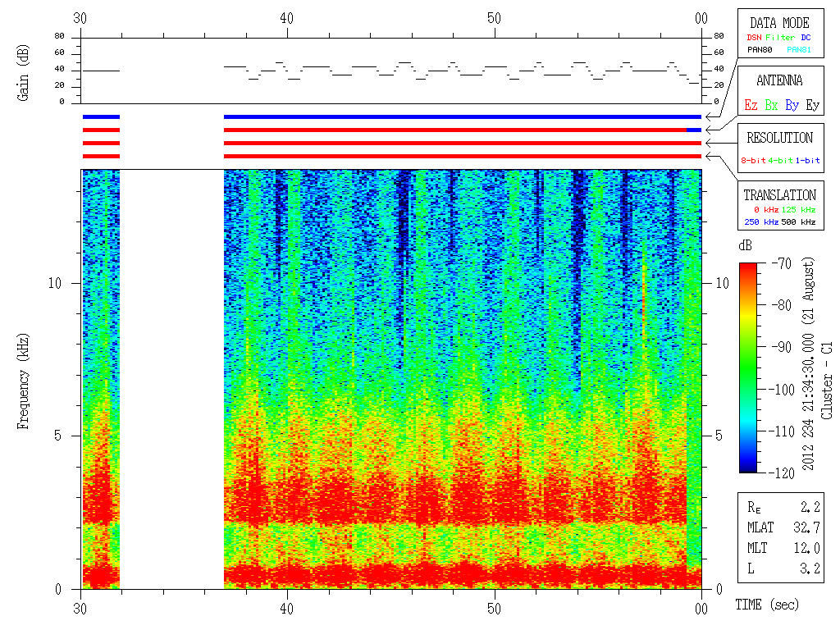Click the TRANSLATION legend title
Image resolution: width=840 pixels, height=630 pixels.
tap(779, 195)
